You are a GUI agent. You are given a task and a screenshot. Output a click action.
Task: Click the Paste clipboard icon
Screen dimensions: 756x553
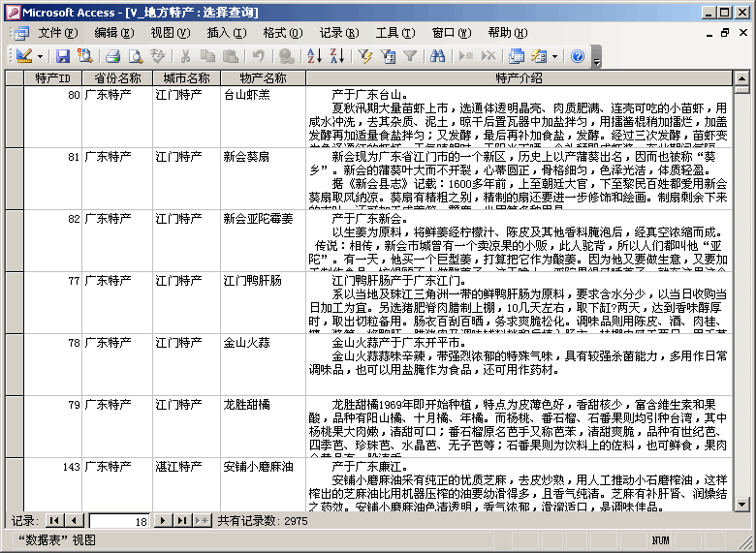click(231, 56)
